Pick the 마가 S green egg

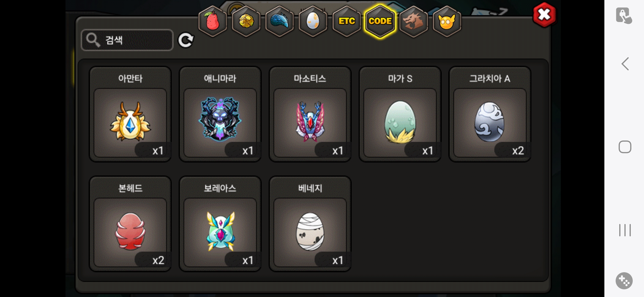coord(400,114)
